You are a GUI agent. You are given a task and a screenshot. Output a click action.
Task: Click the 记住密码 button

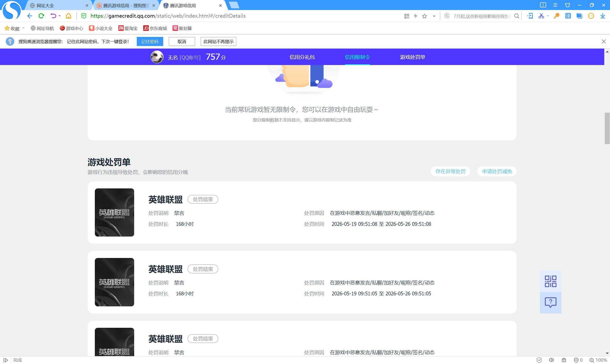coord(150,41)
